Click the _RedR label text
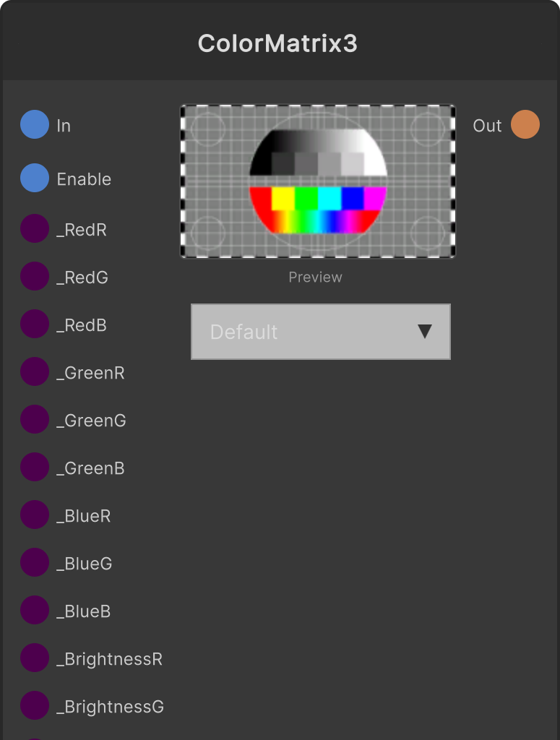The height and width of the screenshot is (740, 560). click(x=82, y=231)
